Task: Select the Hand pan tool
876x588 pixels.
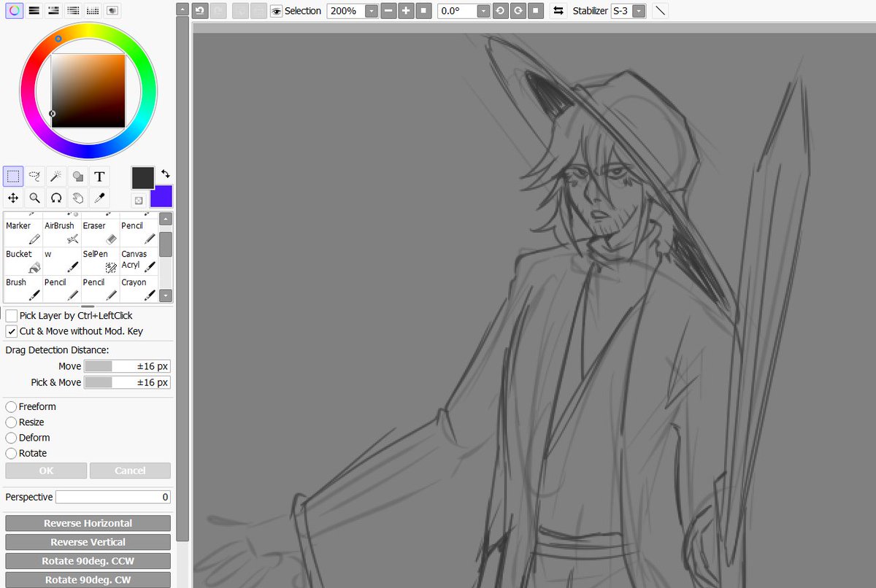Action: (x=78, y=198)
